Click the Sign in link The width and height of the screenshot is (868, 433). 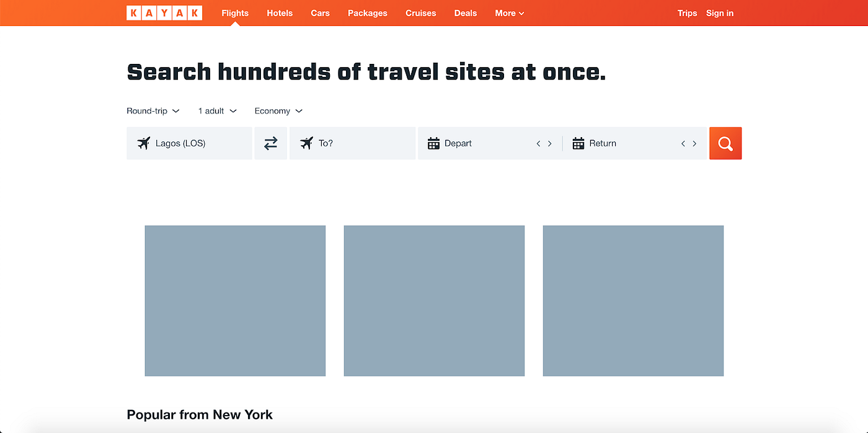[x=719, y=12]
